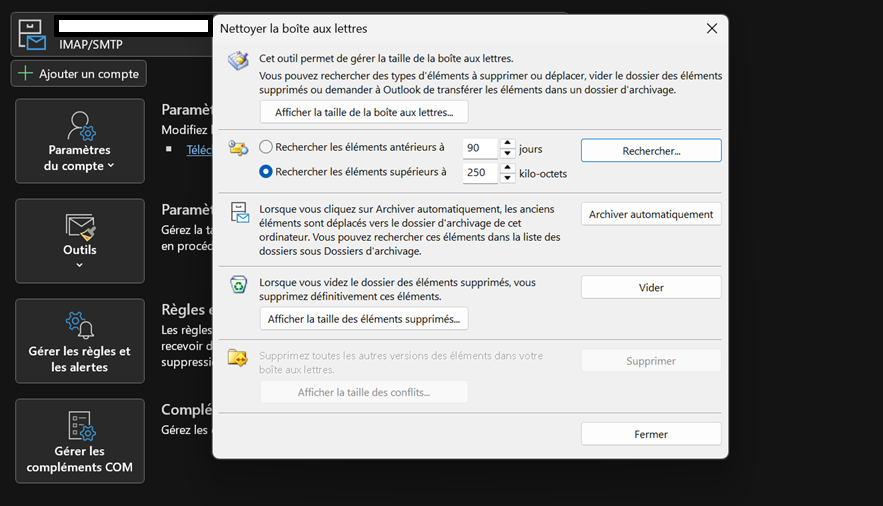Click the Outils envelope-broom icon
883x506 pixels.
point(81,226)
